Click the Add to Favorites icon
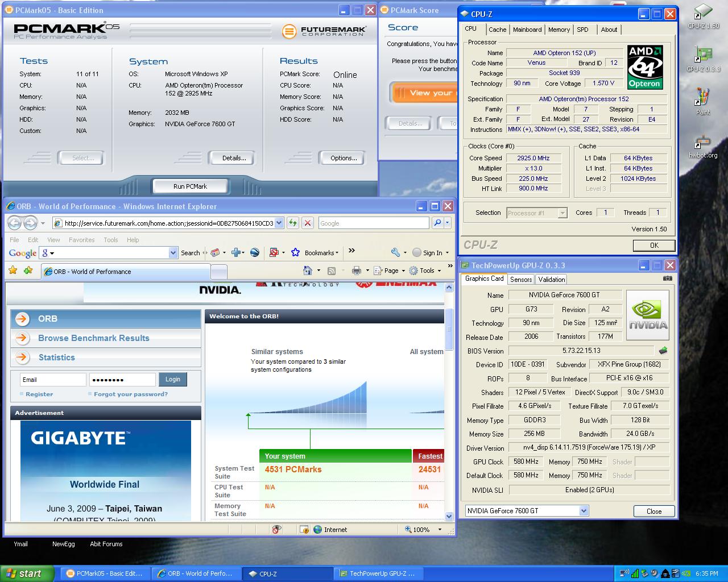This screenshot has width=728, height=582. (x=28, y=271)
